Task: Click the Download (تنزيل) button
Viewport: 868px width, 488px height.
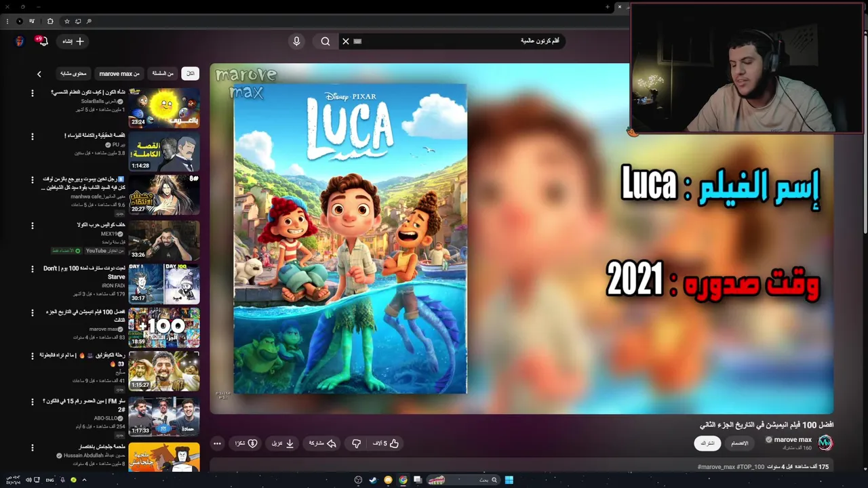Action: pyautogui.click(x=283, y=443)
